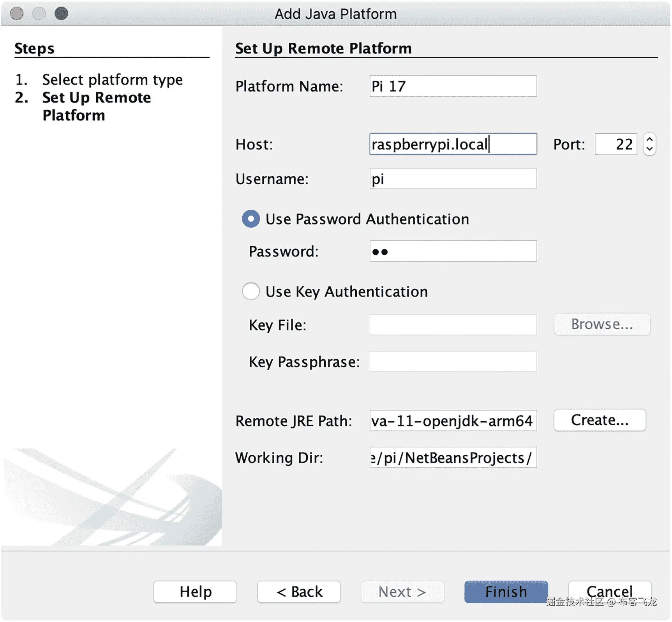The width and height of the screenshot is (672, 622).
Task: Click into the Username field
Action: click(x=453, y=179)
